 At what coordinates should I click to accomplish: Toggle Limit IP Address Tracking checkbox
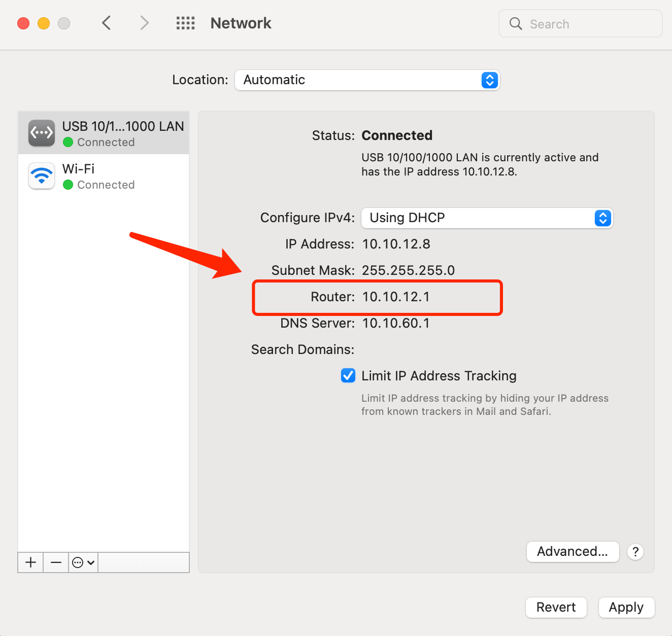pyautogui.click(x=348, y=375)
